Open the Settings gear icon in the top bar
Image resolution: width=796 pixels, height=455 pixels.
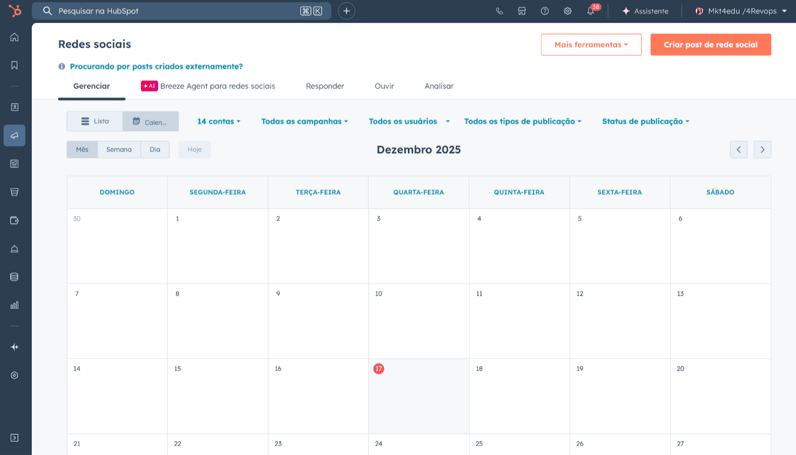[568, 11]
